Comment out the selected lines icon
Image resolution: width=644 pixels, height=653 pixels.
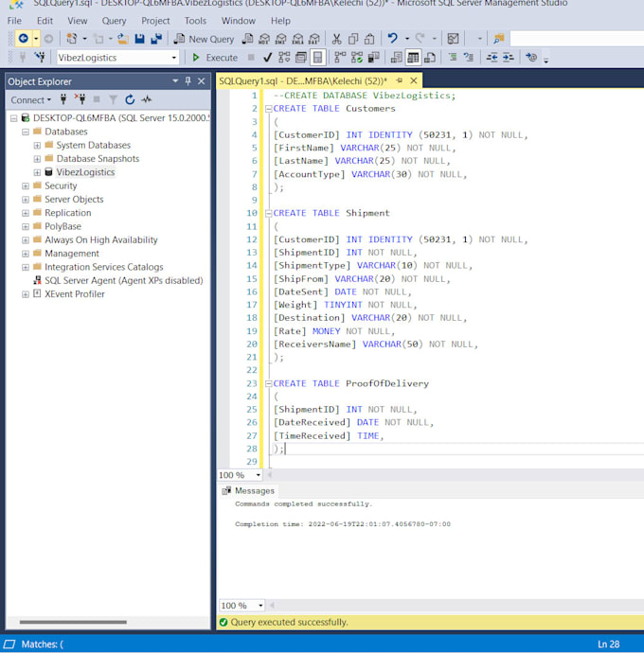tap(453, 57)
